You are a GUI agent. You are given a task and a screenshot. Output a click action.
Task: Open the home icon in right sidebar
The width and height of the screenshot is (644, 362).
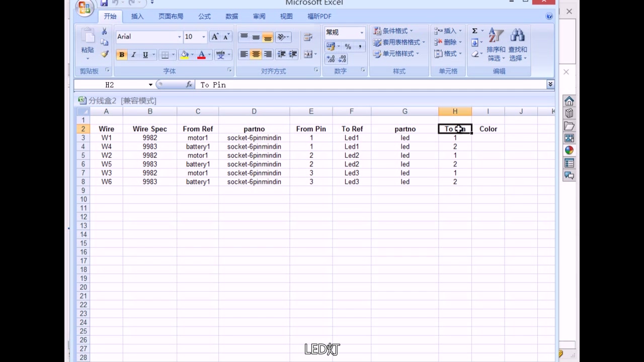[569, 101]
